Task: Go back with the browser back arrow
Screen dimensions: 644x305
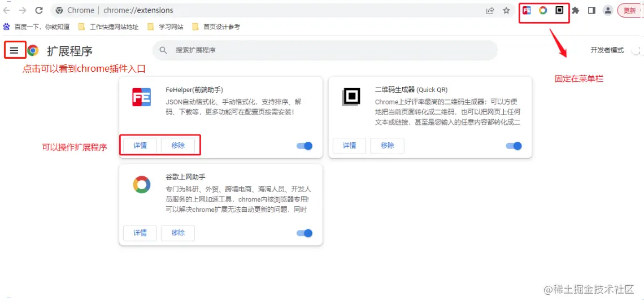Action: pos(7,11)
